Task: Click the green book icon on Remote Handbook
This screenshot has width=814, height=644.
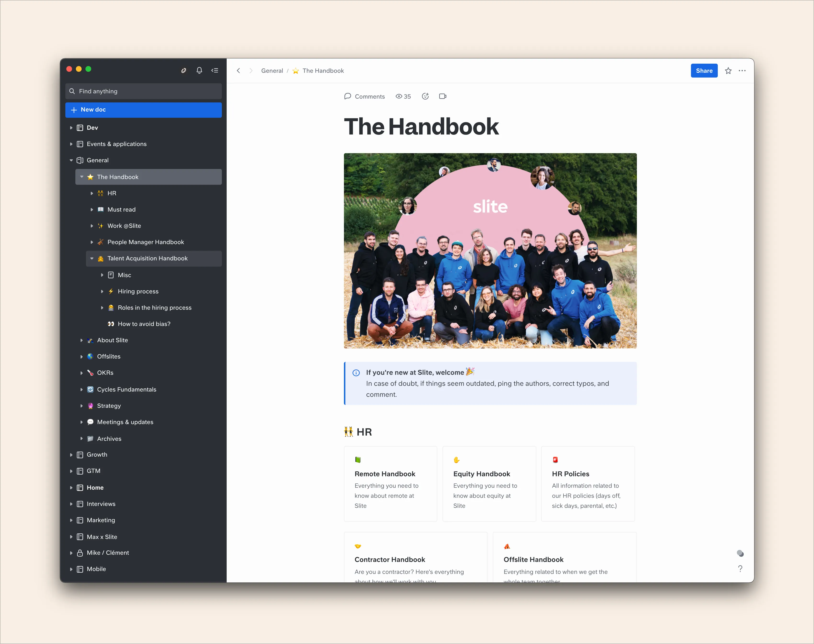Action: 358,460
